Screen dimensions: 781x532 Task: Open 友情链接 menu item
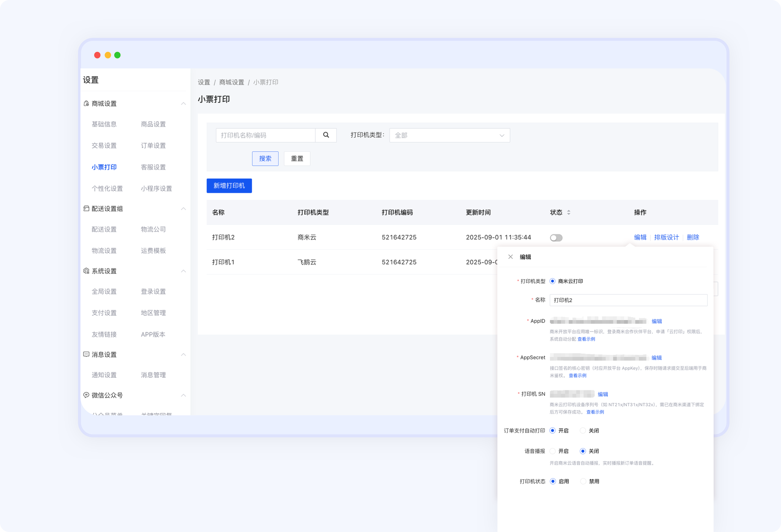(x=104, y=334)
